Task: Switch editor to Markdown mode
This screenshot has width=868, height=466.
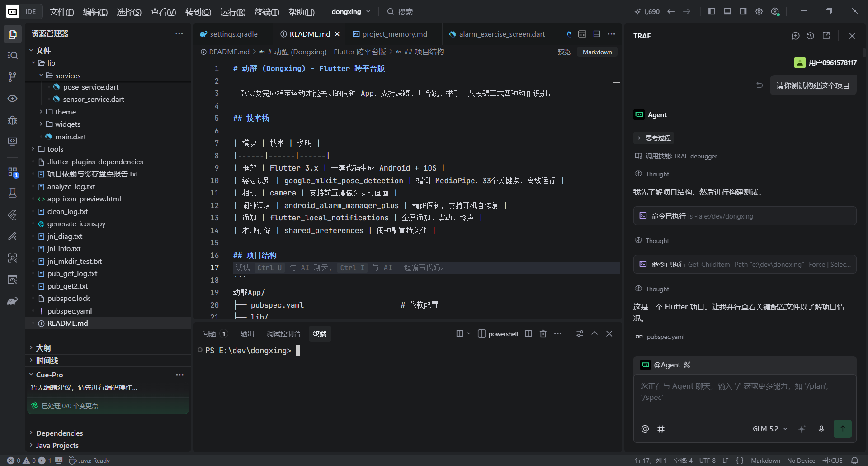Action: pyautogui.click(x=597, y=52)
